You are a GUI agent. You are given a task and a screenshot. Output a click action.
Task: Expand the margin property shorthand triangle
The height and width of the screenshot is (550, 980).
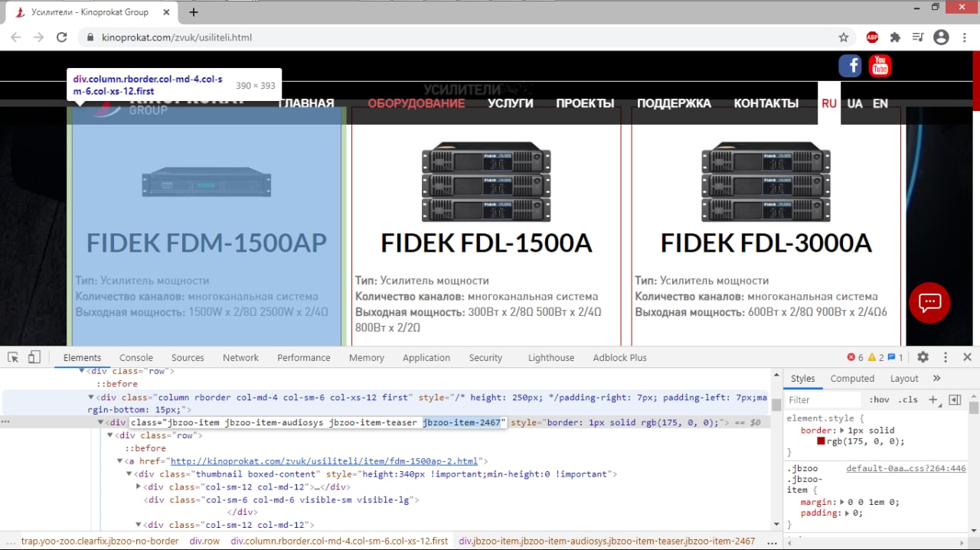842,502
